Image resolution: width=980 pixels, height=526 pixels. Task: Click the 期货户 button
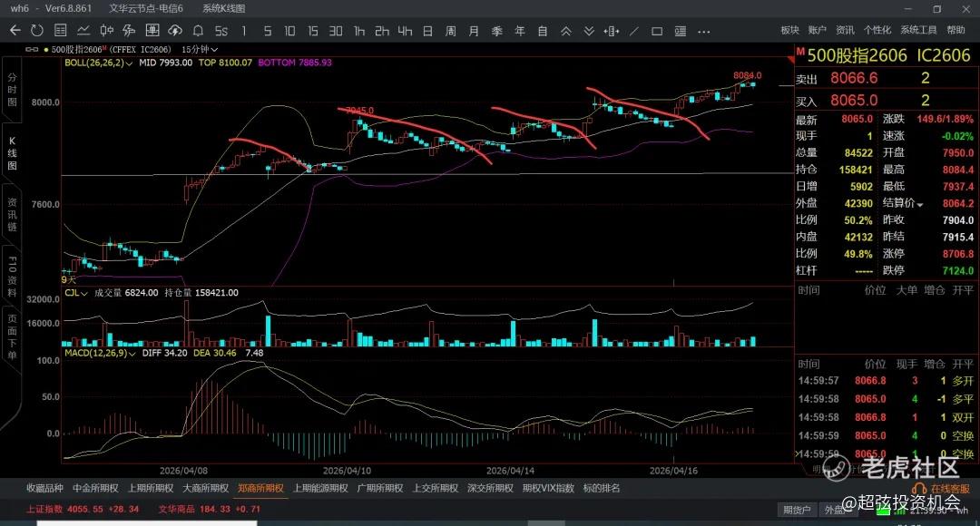(x=798, y=510)
